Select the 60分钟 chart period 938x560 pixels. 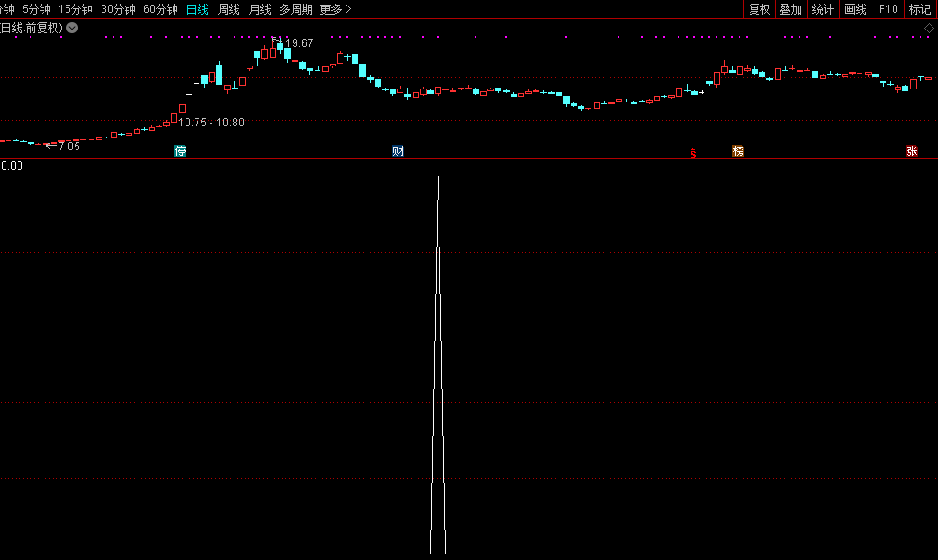click(161, 9)
